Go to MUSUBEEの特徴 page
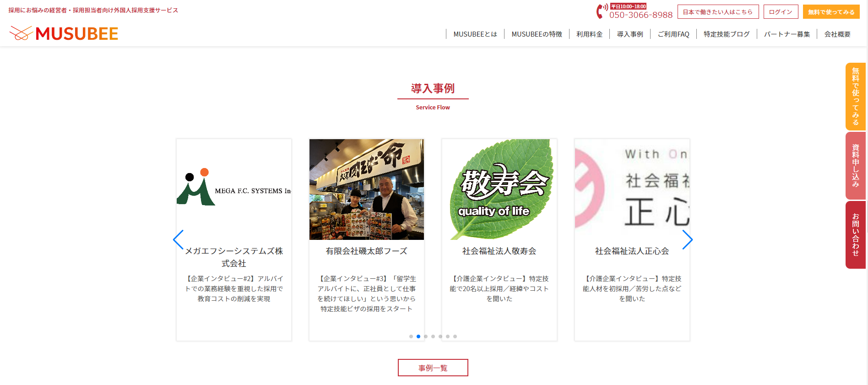 point(537,34)
